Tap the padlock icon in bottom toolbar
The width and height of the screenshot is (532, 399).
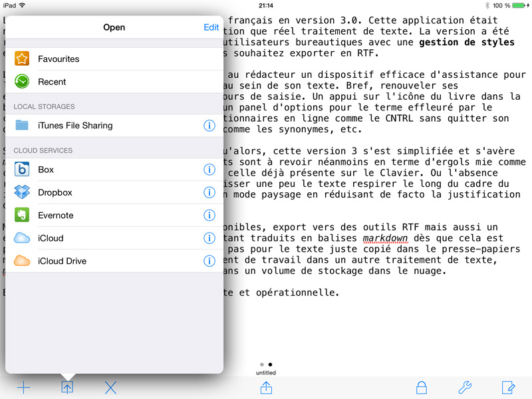point(421,387)
